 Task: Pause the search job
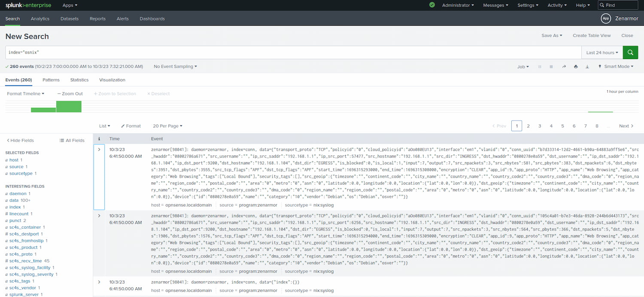[540, 67]
